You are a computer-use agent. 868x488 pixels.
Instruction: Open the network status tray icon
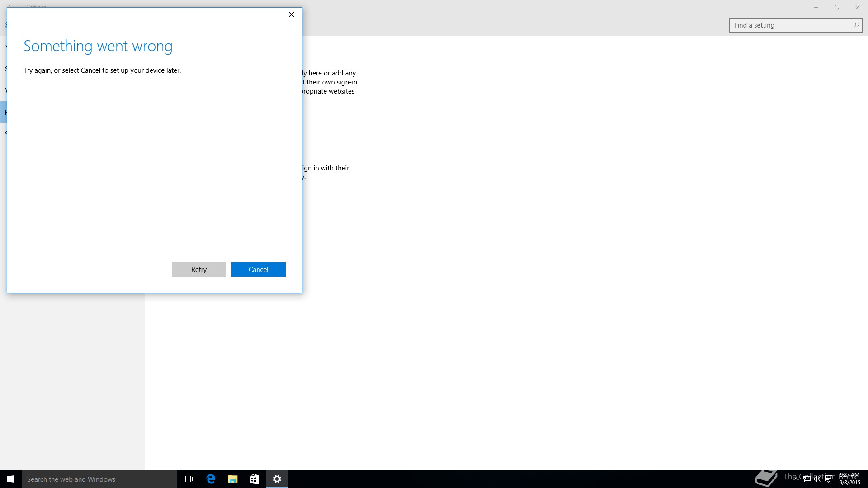click(807, 479)
